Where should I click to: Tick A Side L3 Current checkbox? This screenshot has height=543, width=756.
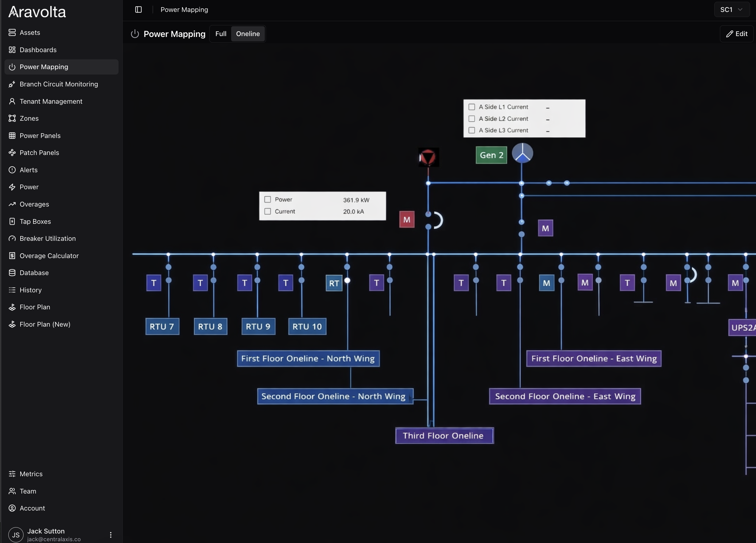[472, 131]
